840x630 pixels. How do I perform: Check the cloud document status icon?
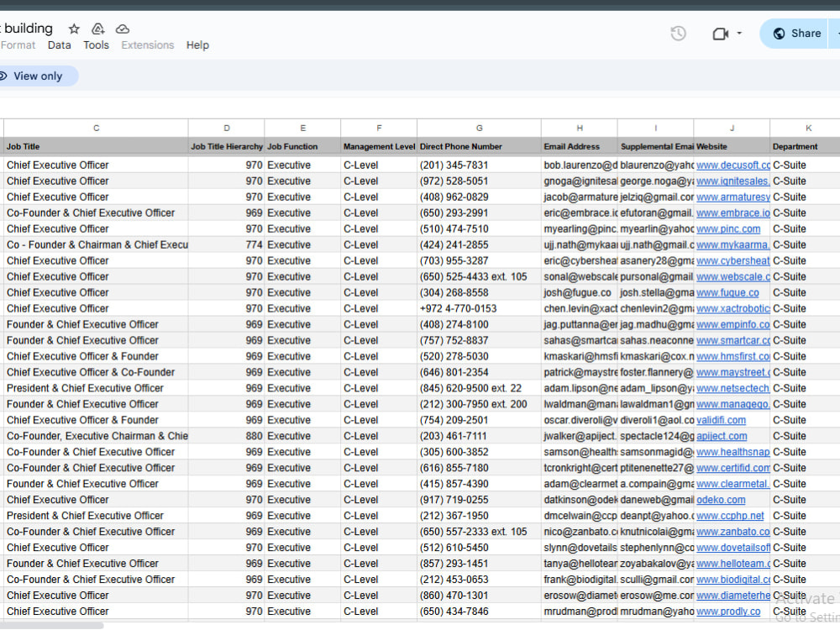pos(123,29)
